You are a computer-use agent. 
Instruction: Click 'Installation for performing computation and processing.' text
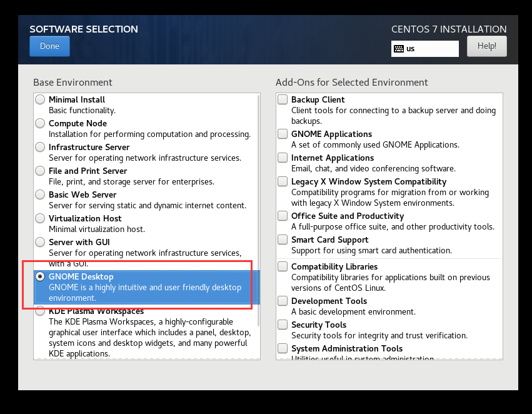(149, 134)
